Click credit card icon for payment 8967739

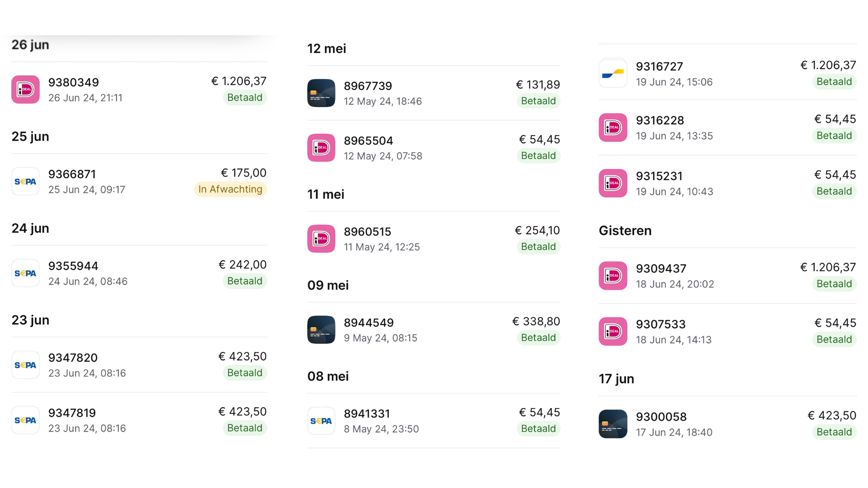pyautogui.click(x=321, y=93)
